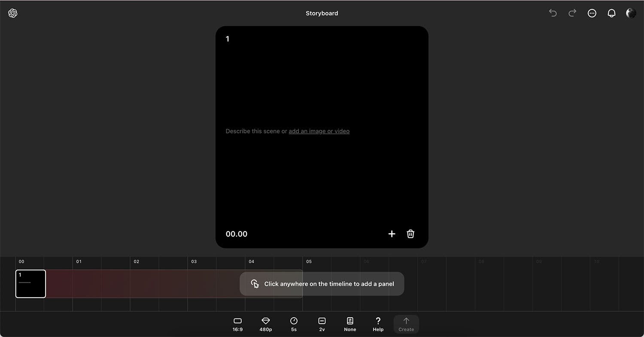Viewport: 644px width, 337px height.
Task: Click your profile avatar
Action: 631,13
